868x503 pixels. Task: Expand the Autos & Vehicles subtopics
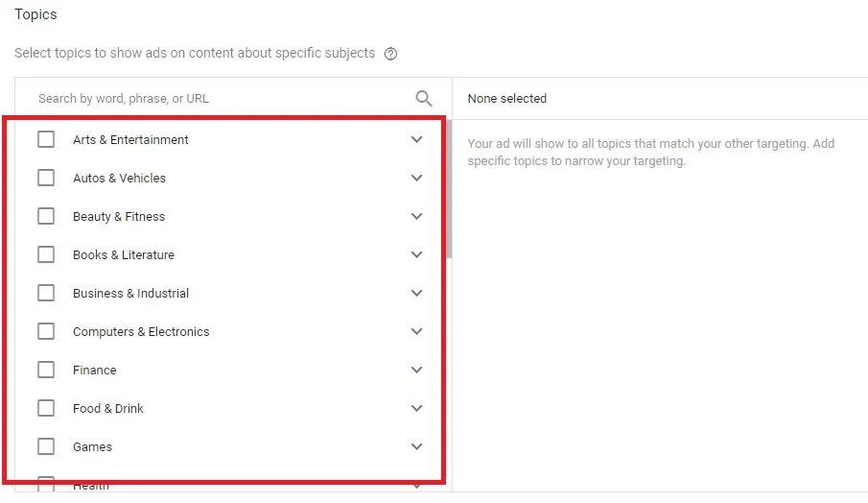416,178
